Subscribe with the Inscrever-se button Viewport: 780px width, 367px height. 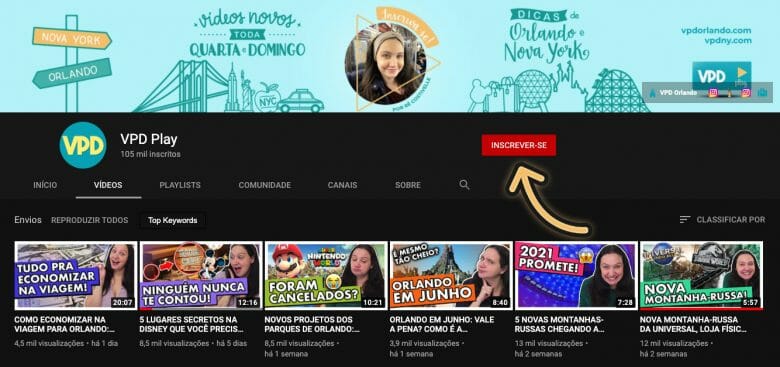(519, 145)
